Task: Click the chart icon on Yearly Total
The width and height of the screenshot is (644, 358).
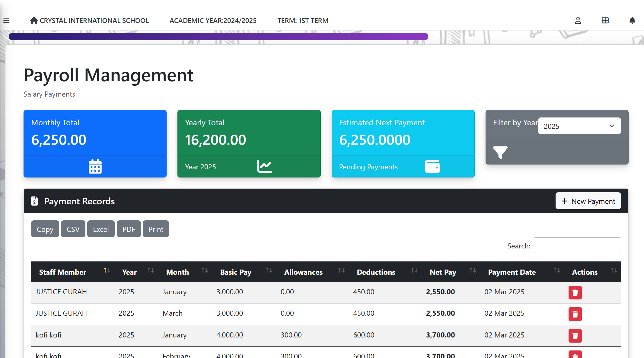Action: (264, 166)
